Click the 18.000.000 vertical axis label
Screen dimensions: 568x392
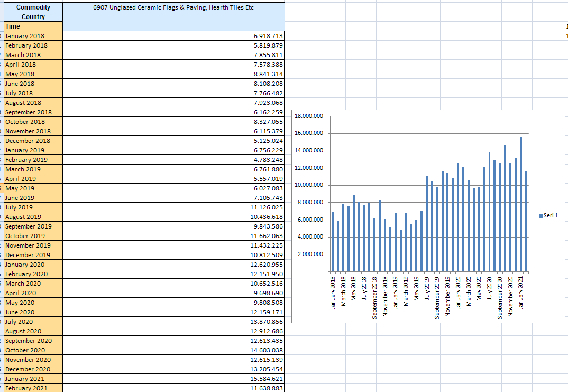click(x=309, y=116)
